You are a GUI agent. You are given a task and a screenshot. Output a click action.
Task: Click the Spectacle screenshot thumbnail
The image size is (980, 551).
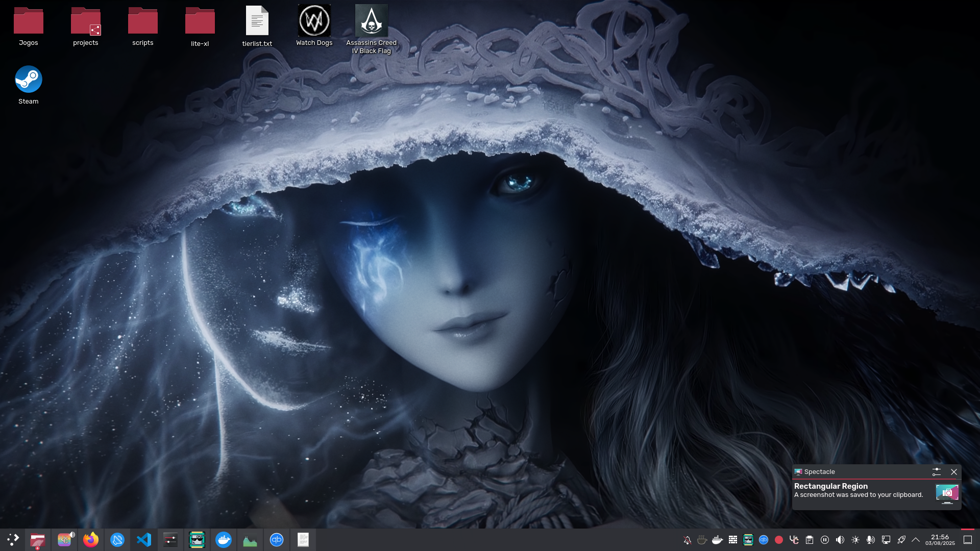[x=947, y=493]
